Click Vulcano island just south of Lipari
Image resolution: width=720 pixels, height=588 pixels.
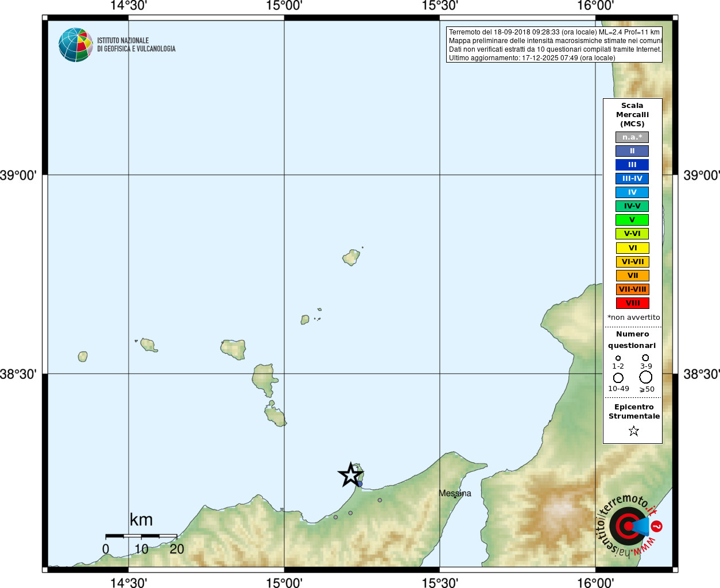275,414
